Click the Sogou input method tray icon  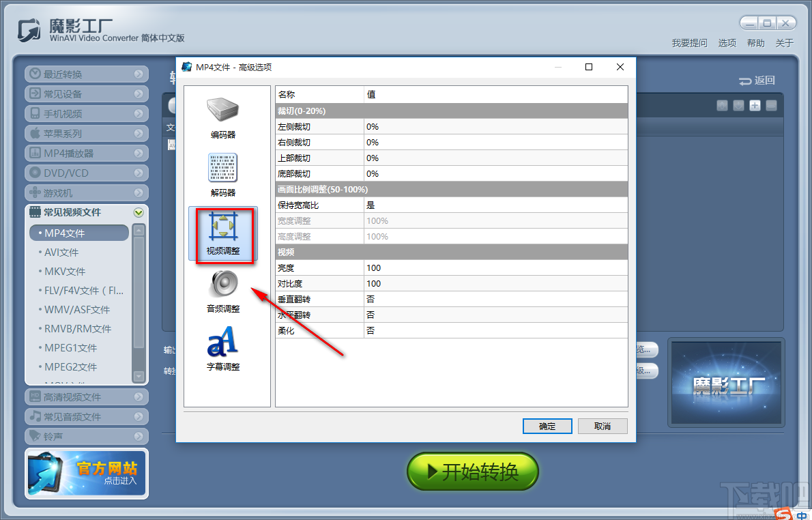(x=783, y=514)
